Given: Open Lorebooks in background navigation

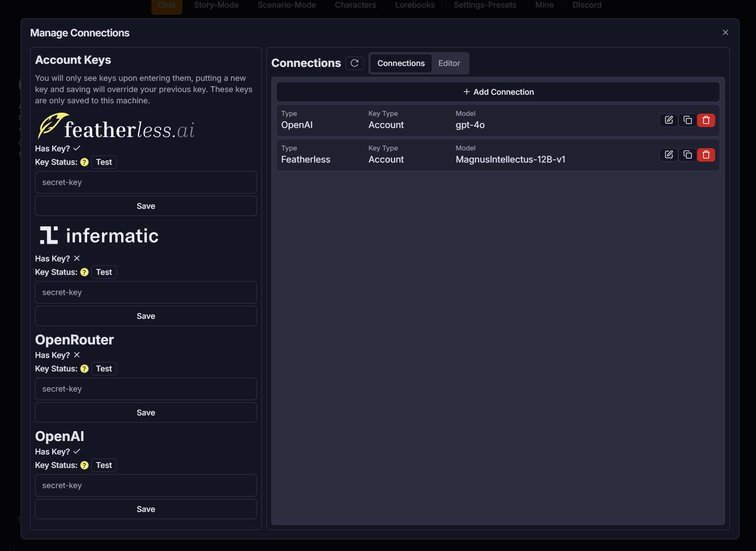Looking at the screenshot, I should point(415,5).
